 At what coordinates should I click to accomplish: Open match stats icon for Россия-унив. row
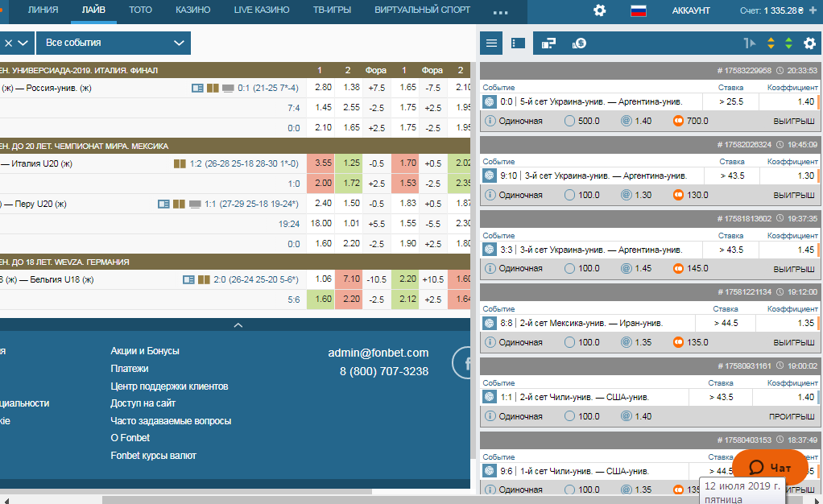197,89
